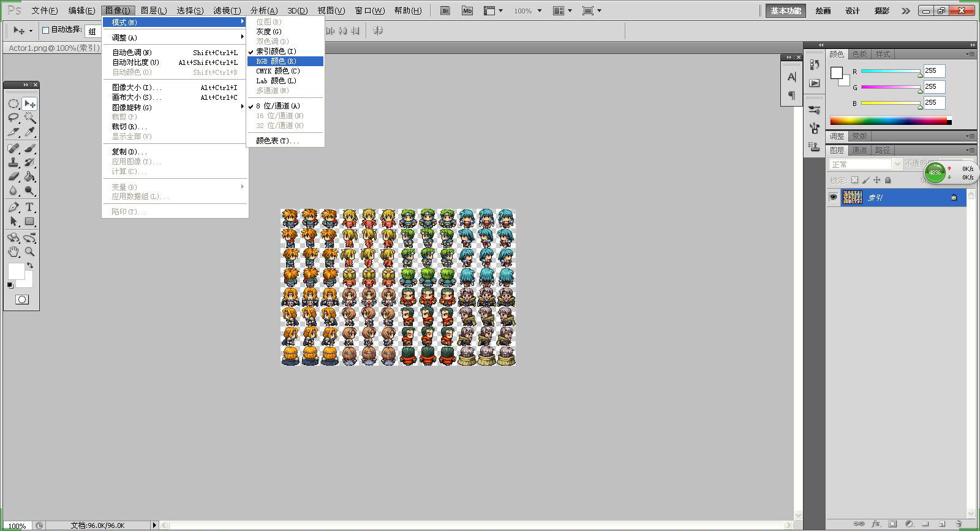Pick a color from the spectrum ramp
This screenshot has height=531, width=980.
click(891, 121)
